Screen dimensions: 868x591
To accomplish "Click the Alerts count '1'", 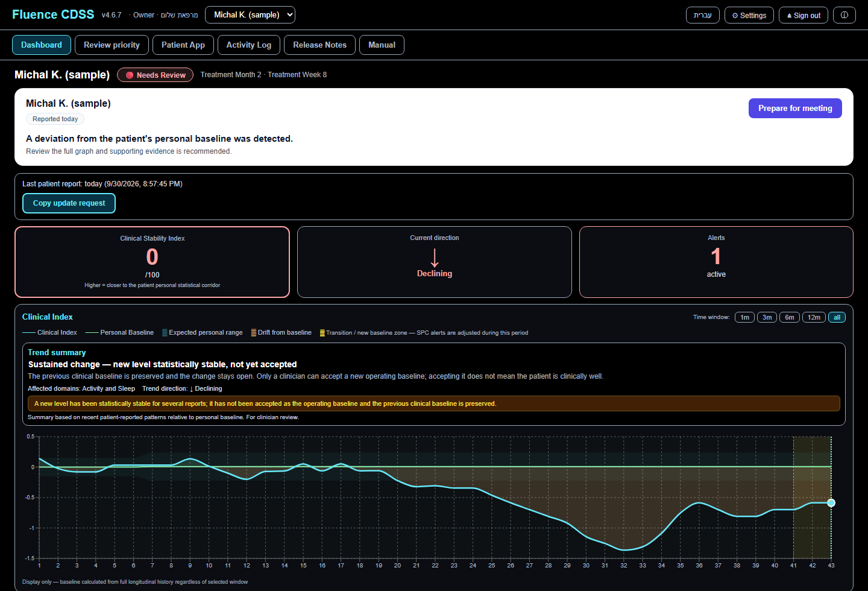I will tap(716, 256).
